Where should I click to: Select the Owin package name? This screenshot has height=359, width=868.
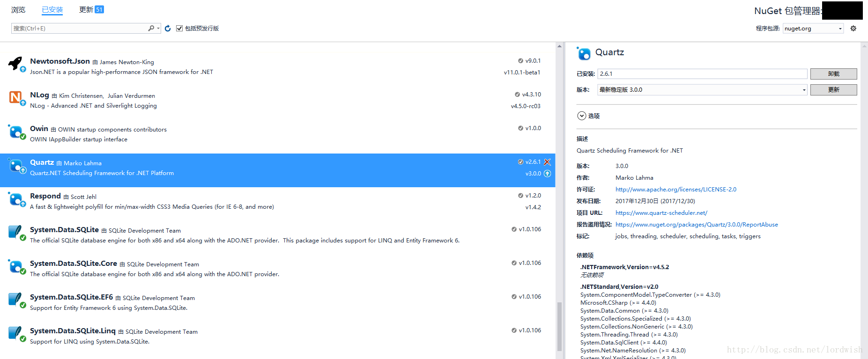(39, 129)
